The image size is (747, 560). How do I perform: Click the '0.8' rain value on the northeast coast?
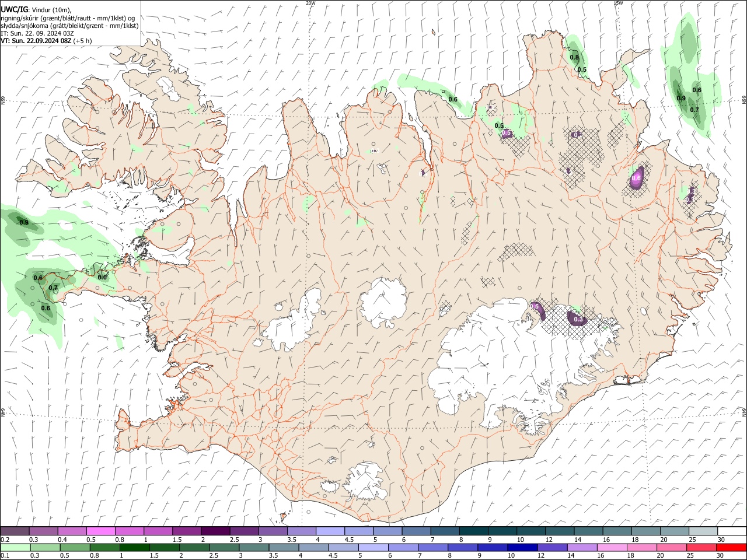point(574,57)
